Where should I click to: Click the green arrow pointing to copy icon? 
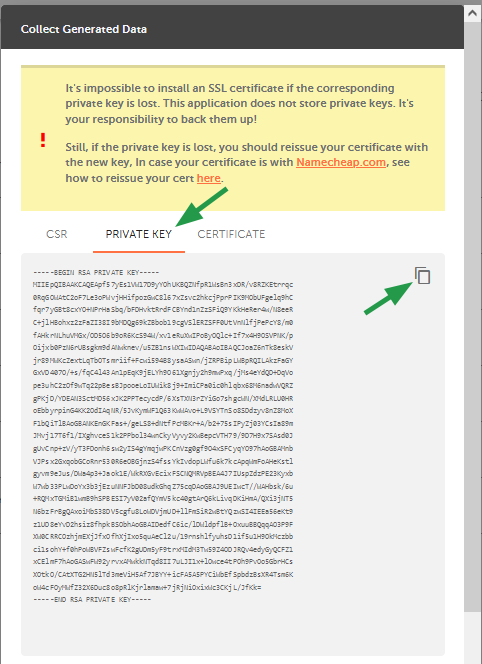click(388, 298)
